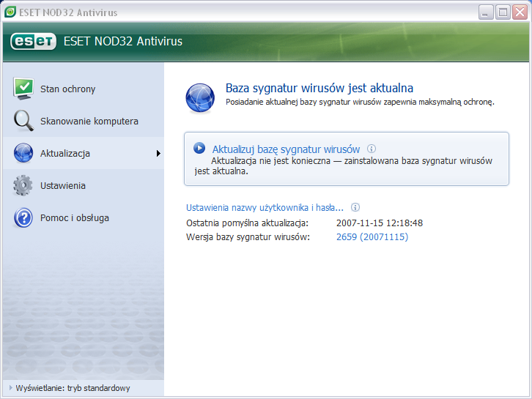Click the last update timestamp 2007-11-15 12:18:48
This screenshot has width=532, height=399.
tap(380, 223)
